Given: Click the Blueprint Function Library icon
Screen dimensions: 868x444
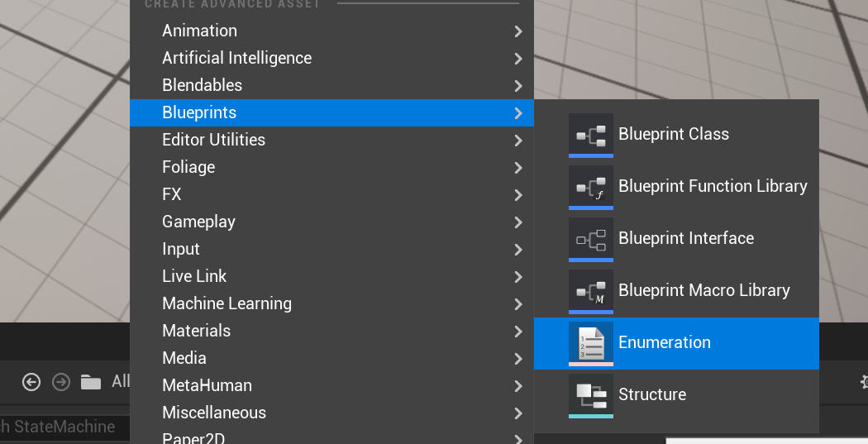Looking at the screenshot, I should pos(591,186).
